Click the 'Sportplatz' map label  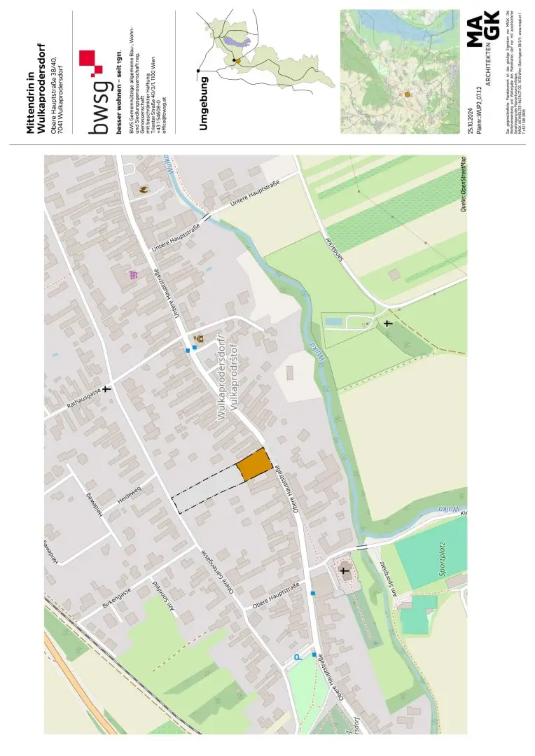pos(443,559)
